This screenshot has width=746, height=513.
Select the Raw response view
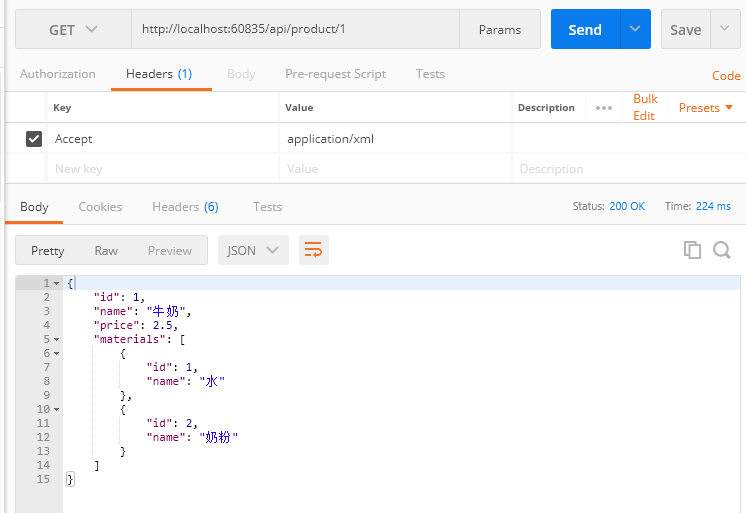point(106,250)
